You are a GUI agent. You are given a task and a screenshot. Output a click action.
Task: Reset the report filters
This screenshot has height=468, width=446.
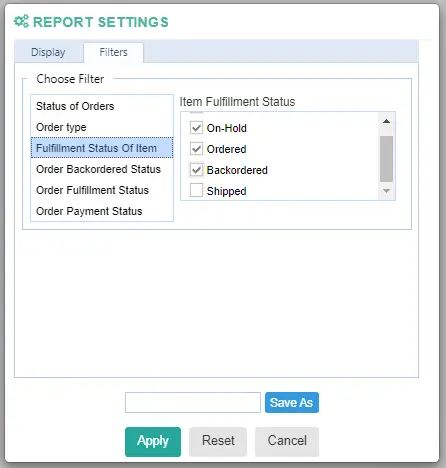[x=218, y=442]
